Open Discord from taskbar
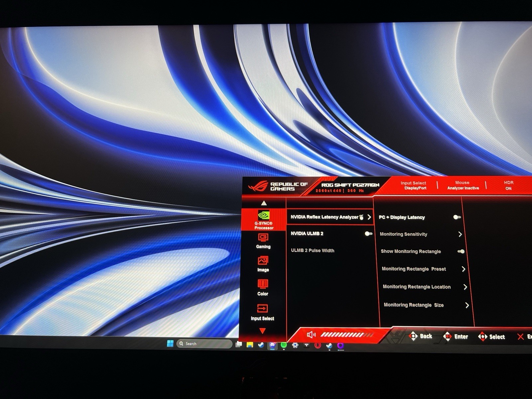 [x=272, y=345]
